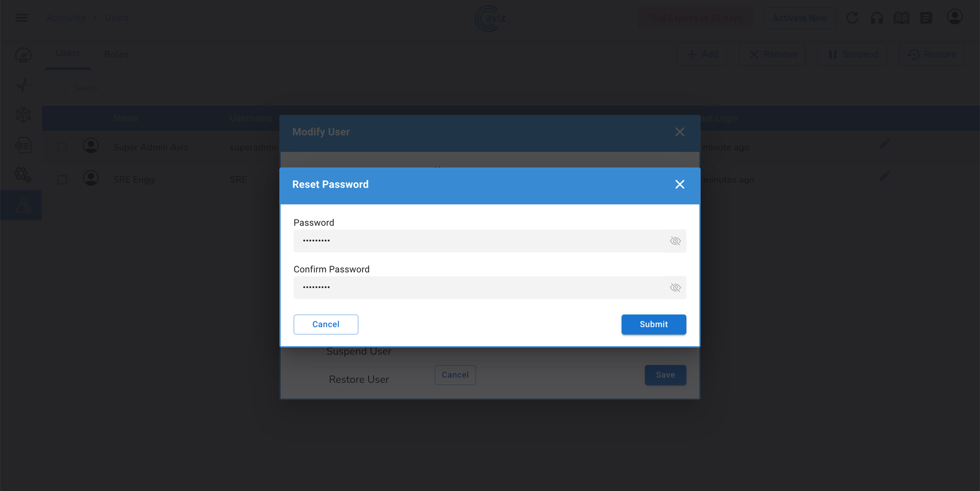
Task: Click Submit to reset password
Action: pos(653,324)
